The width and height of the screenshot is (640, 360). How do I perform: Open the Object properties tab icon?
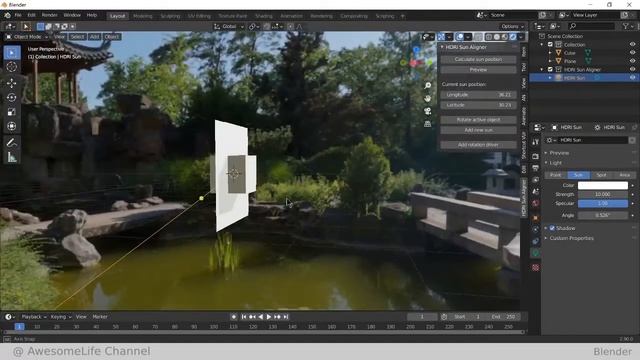pyautogui.click(x=536, y=218)
